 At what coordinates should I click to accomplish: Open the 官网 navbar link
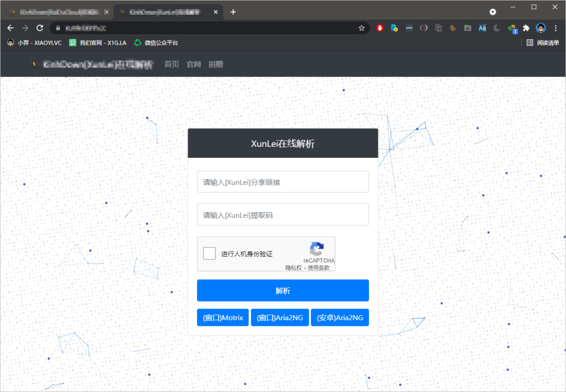pyautogui.click(x=193, y=64)
